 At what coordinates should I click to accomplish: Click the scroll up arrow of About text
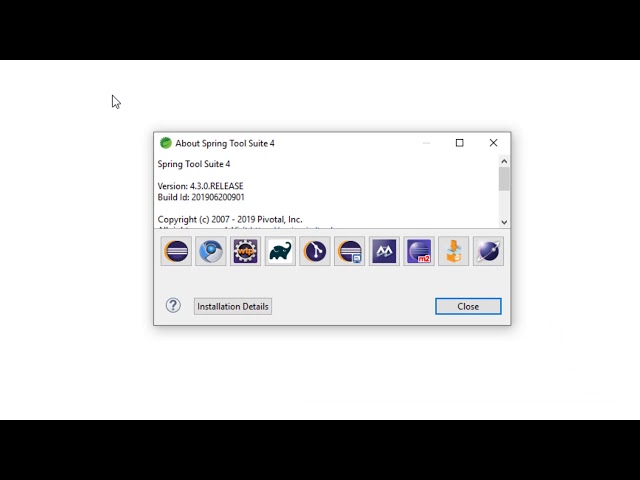(504, 161)
